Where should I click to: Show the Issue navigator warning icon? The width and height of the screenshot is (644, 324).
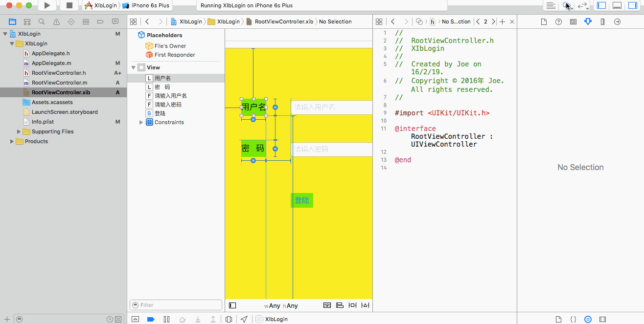click(56, 22)
